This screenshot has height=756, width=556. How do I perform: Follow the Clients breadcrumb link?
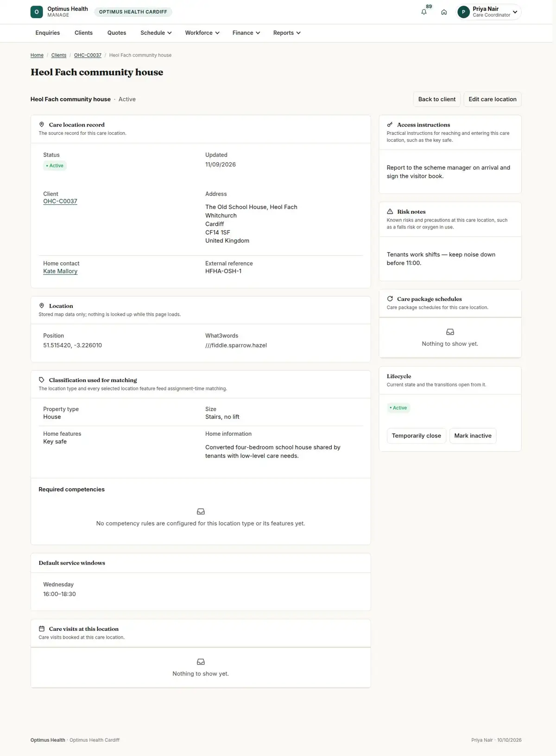pos(59,55)
